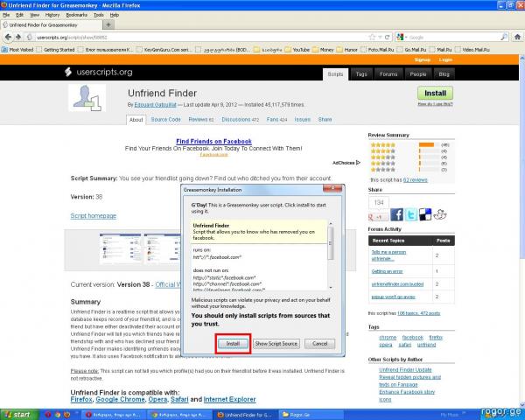The width and height of the screenshot is (525, 420).
Task: Click the Unfriend Finder Update script link
Action: pyautogui.click(x=405, y=370)
